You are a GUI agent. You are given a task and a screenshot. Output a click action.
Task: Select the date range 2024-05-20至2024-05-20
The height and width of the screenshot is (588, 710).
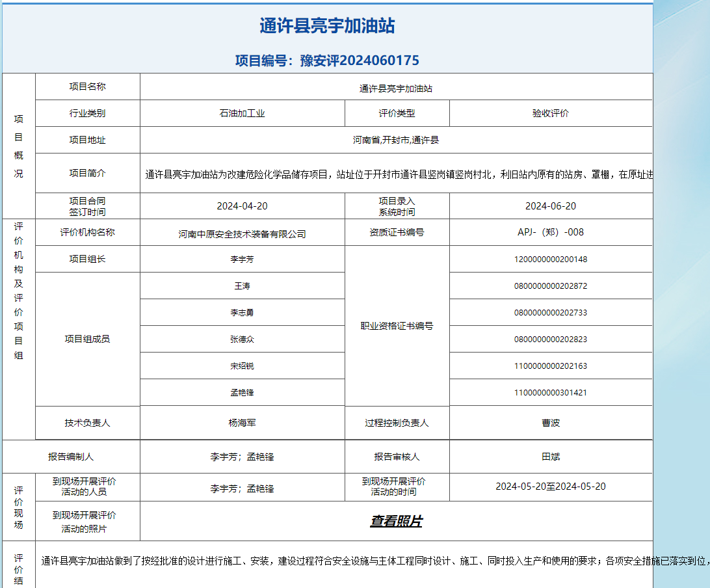(x=551, y=487)
